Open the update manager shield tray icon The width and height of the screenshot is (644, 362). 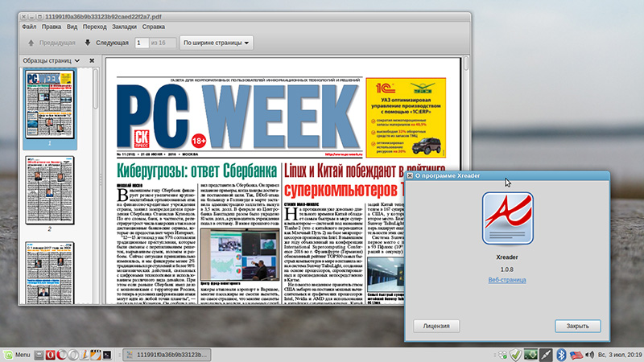pos(516,355)
